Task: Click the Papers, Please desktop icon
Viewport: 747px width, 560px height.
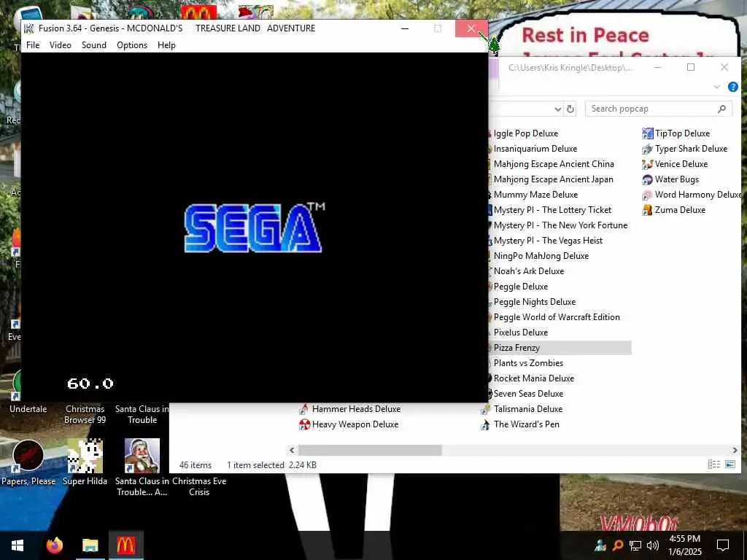Action: click(x=28, y=456)
